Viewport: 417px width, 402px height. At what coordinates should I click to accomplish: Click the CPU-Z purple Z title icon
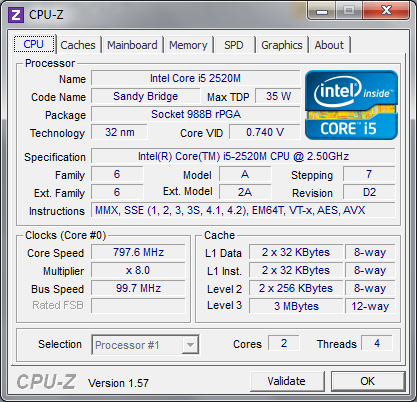16,15
